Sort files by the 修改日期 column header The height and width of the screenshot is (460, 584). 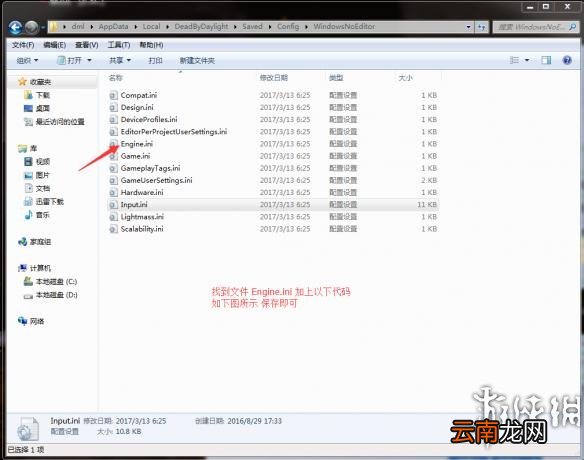click(x=274, y=78)
